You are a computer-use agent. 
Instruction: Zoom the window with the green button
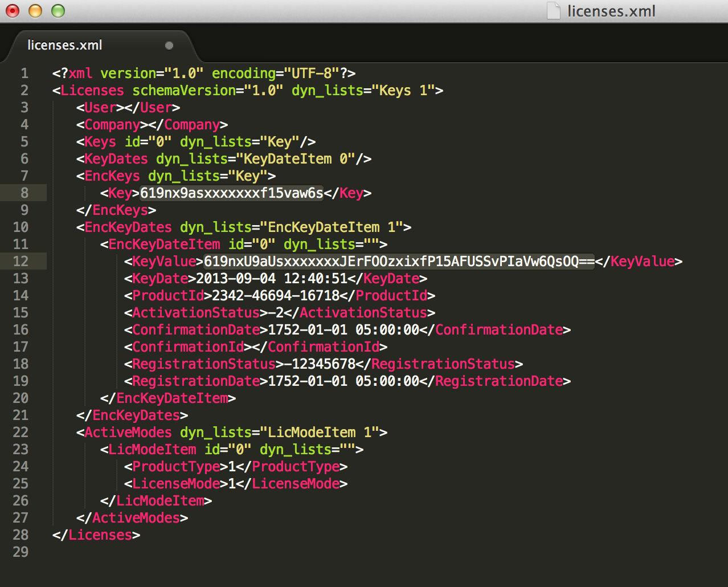pyautogui.click(x=58, y=11)
